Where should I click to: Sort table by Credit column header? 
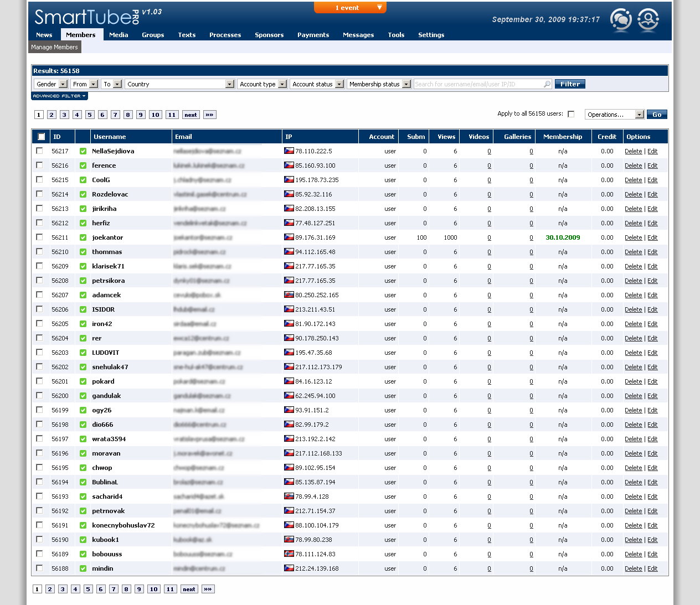(607, 137)
